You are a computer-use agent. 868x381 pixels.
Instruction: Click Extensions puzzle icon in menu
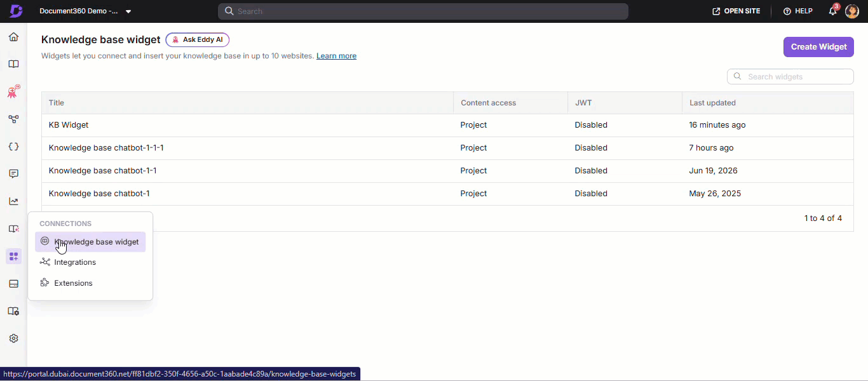(44, 283)
